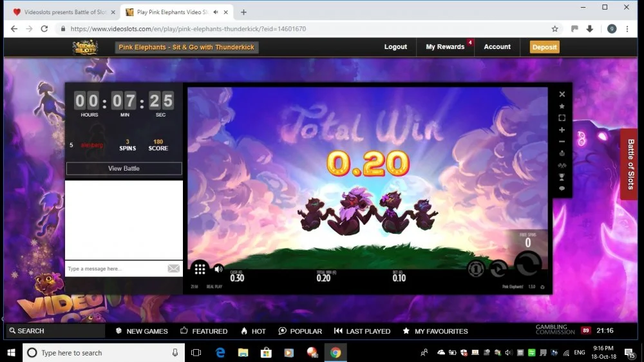Open the Account menu
The height and width of the screenshot is (362, 644).
tap(497, 47)
